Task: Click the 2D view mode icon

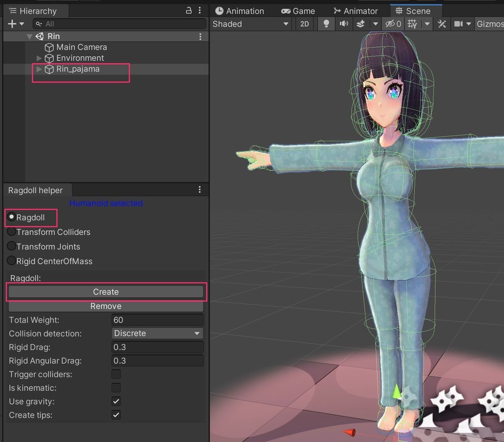Action: click(x=304, y=24)
